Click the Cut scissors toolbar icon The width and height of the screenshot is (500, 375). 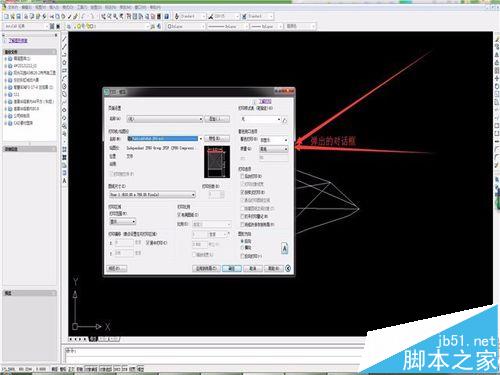[52, 16]
